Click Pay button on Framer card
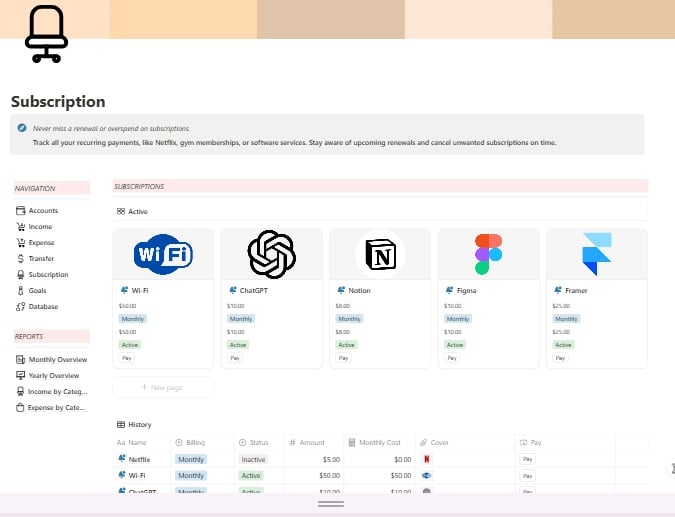The width and height of the screenshot is (675, 517). point(560,358)
